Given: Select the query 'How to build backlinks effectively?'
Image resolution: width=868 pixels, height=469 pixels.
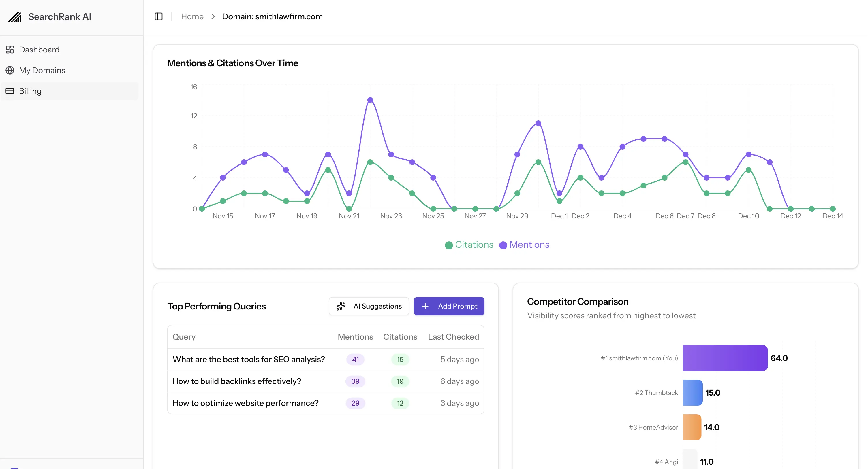Looking at the screenshot, I should pyautogui.click(x=236, y=381).
